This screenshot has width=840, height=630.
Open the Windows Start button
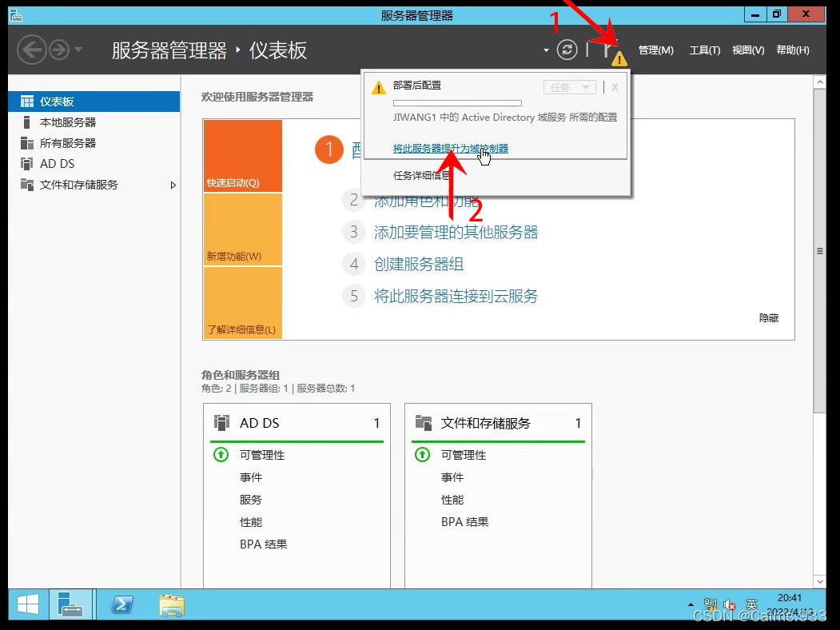tap(28, 605)
